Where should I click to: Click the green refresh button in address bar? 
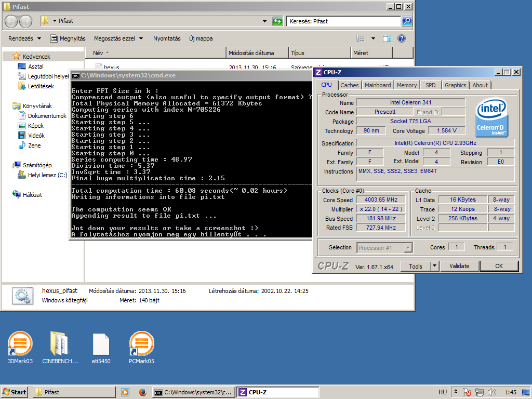click(x=277, y=21)
